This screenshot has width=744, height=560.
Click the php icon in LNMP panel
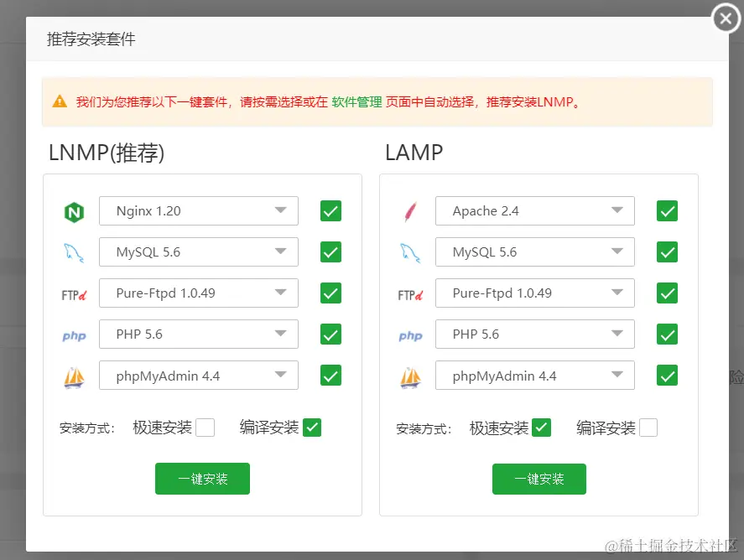(74, 336)
